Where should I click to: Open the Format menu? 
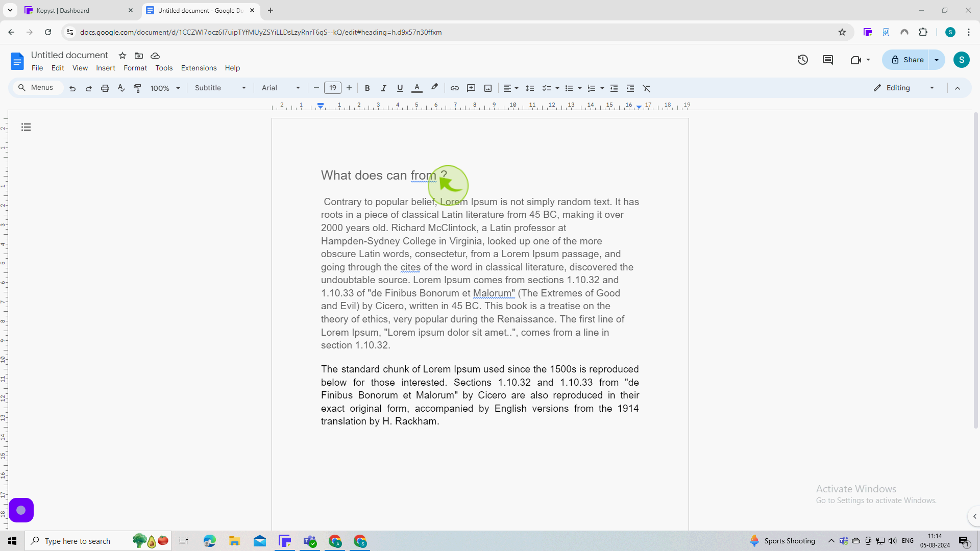point(135,68)
